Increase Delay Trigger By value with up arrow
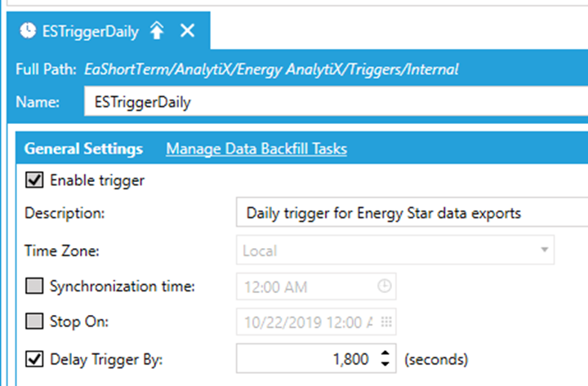This screenshot has width=588, height=386. (x=385, y=353)
